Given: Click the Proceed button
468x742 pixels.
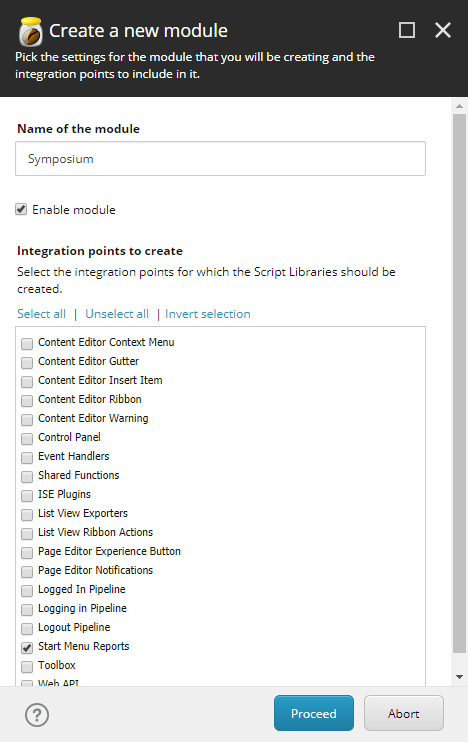Looking at the screenshot, I should [x=314, y=713].
